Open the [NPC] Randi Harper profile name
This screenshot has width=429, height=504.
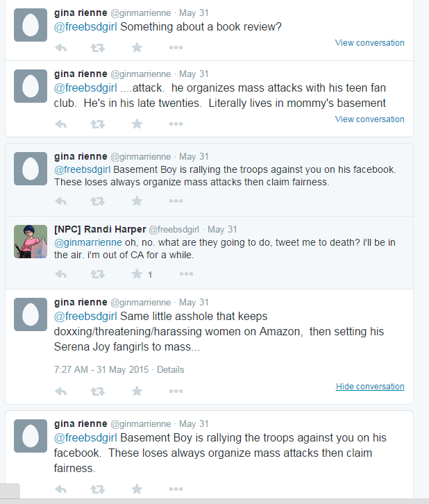click(100, 229)
